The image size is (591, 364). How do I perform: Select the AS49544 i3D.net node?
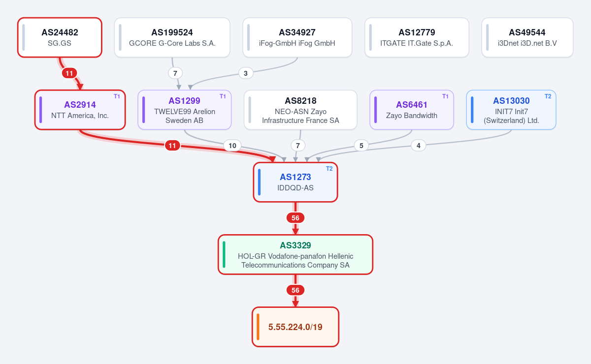[x=527, y=37]
